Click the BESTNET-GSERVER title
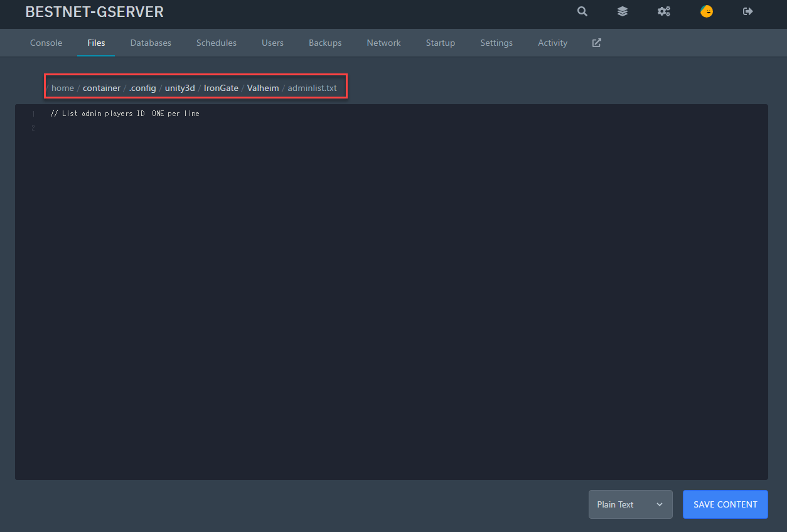Image resolution: width=787 pixels, height=532 pixels. (94, 11)
